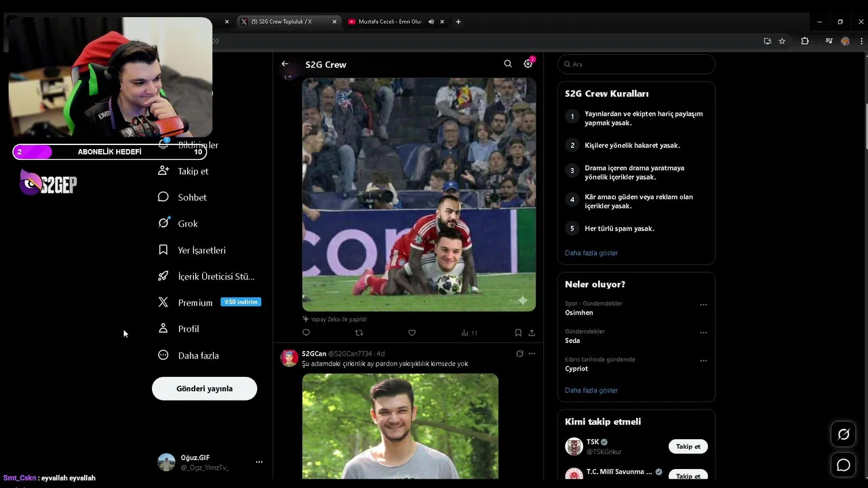Image resolution: width=868 pixels, height=488 pixels.
Task: Like the football image post
Action: pos(412,333)
